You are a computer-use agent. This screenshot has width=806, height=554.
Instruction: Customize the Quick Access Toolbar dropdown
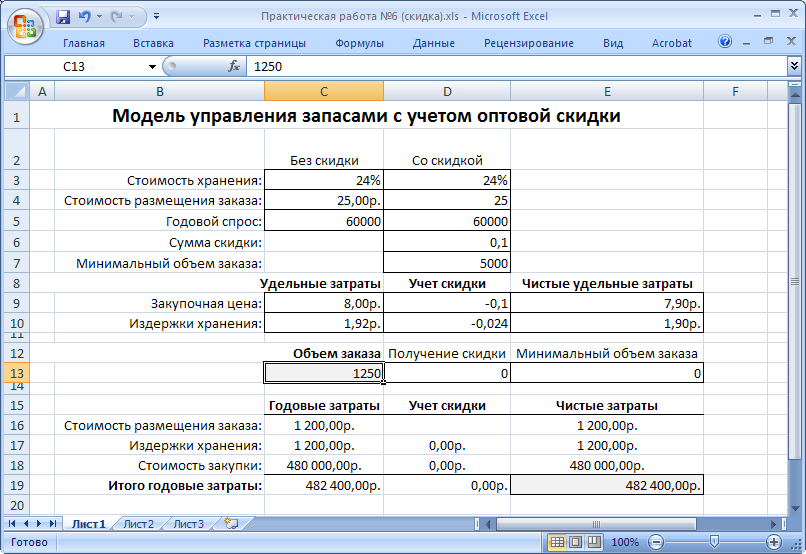[x=156, y=17]
